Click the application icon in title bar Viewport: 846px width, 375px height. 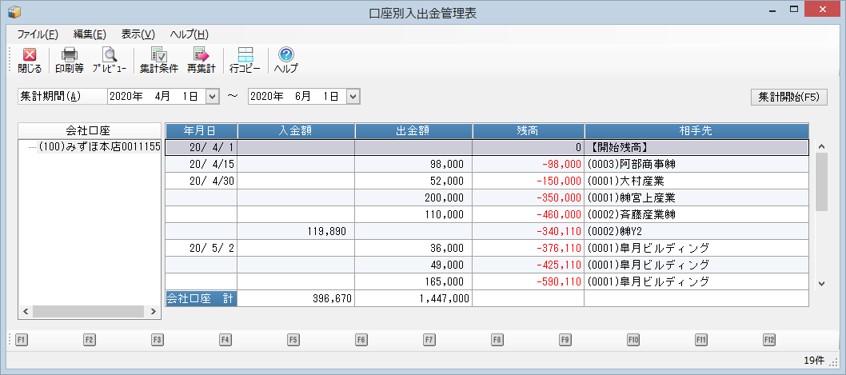(14, 11)
